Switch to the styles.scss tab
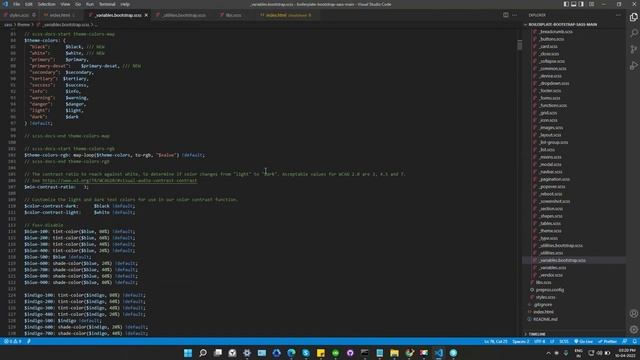The width and height of the screenshot is (640, 360). point(19,15)
